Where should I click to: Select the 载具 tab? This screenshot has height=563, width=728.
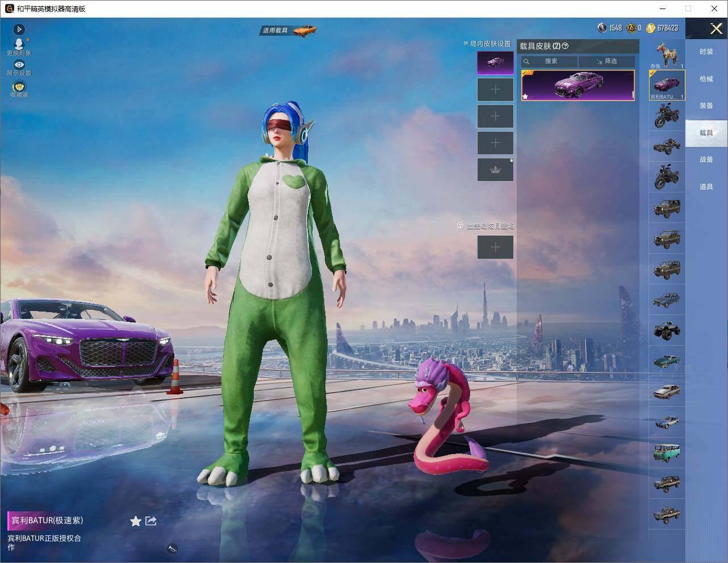click(706, 133)
